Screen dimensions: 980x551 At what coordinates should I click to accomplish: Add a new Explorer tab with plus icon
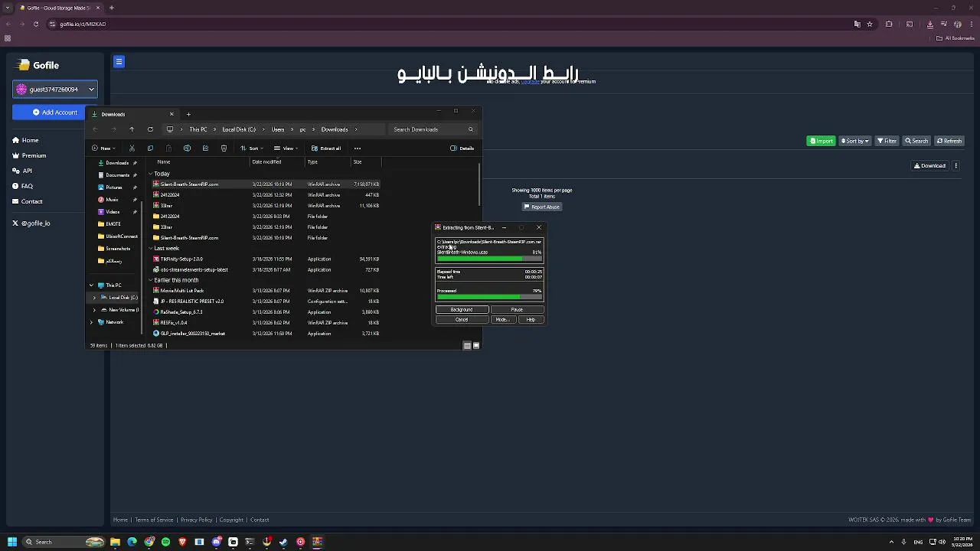[x=188, y=114]
